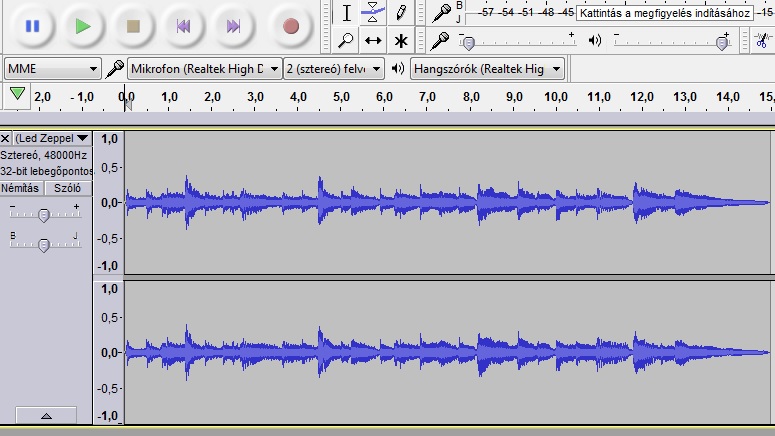Pause playback with the Pause button

point(32,26)
